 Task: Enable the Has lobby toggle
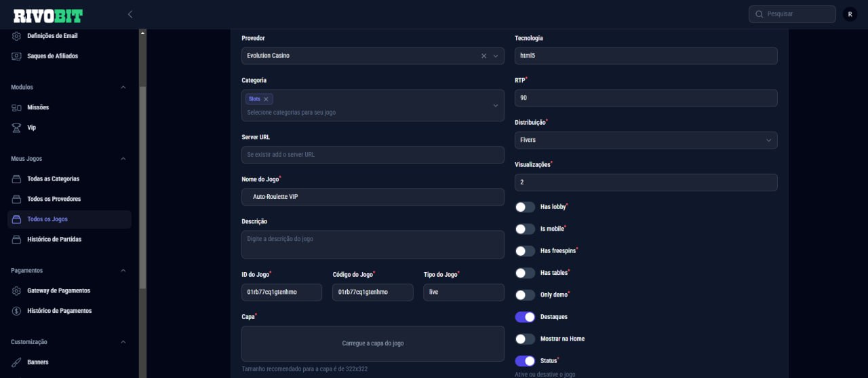point(525,207)
